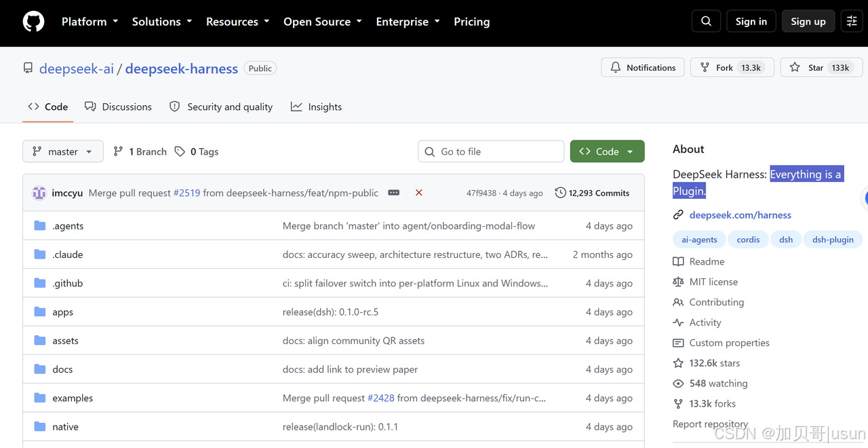Switch to the Discussions tab
This screenshot has height=448, width=868.
[x=118, y=107]
